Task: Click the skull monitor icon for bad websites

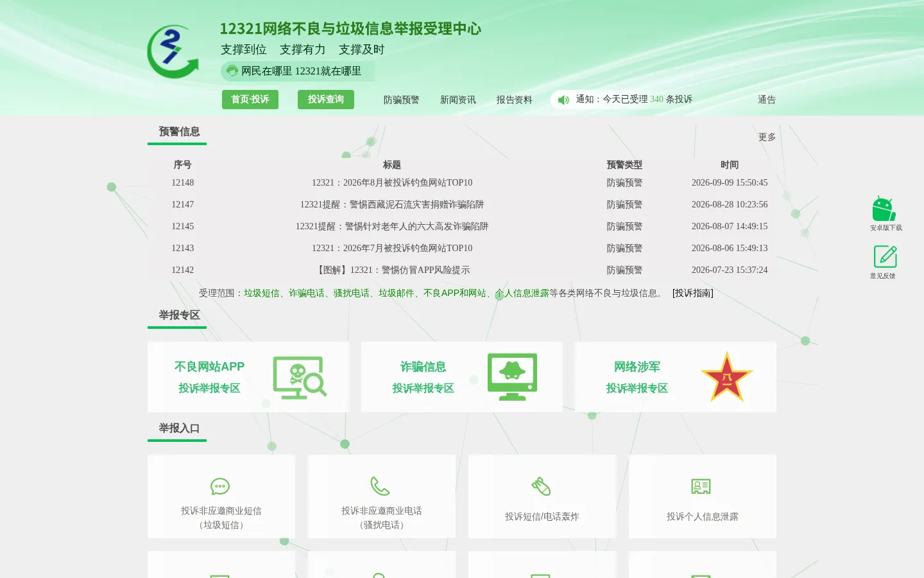Action: tap(300, 378)
